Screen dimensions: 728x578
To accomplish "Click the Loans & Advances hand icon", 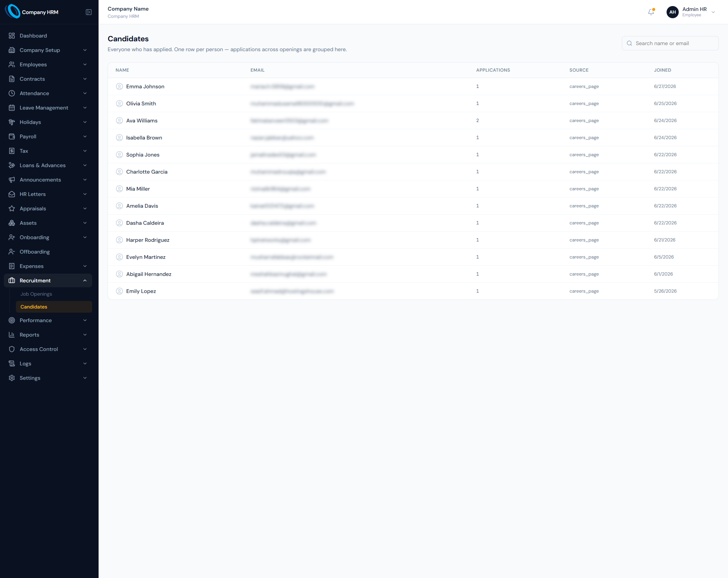I will tap(12, 165).
